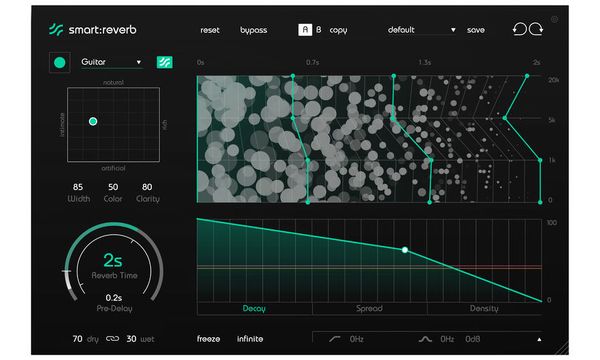This screenshot has height=360, width=600.
Task: Click the save preset button
Action: click(476, 30)
